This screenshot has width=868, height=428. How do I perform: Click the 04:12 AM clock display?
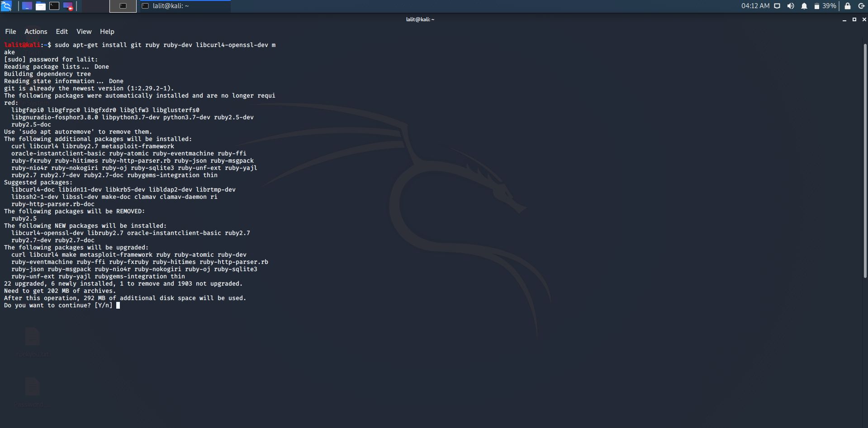[756, 6]
